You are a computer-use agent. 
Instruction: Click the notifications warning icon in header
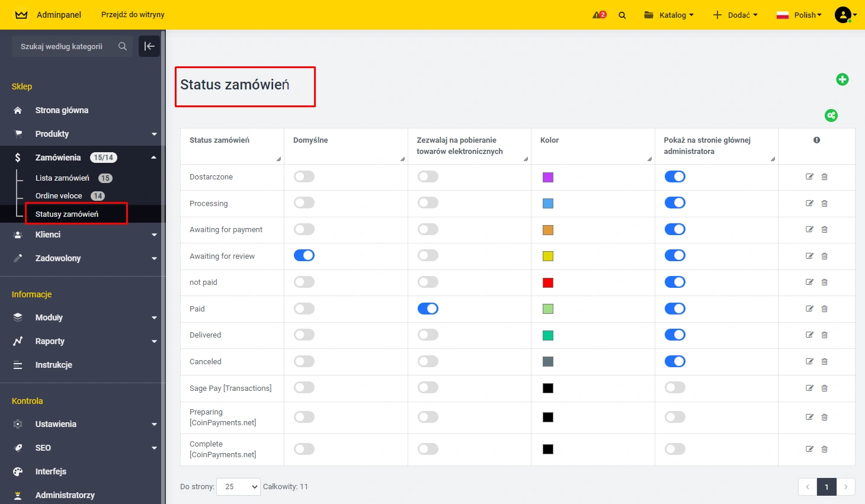pos(599,15)
